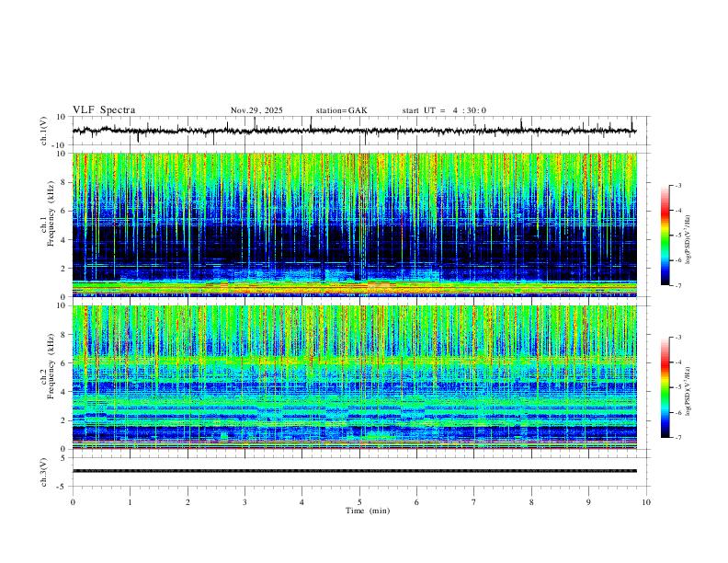Click the "-7" label on the ch.1 colorbar

(x=677, y=285)
